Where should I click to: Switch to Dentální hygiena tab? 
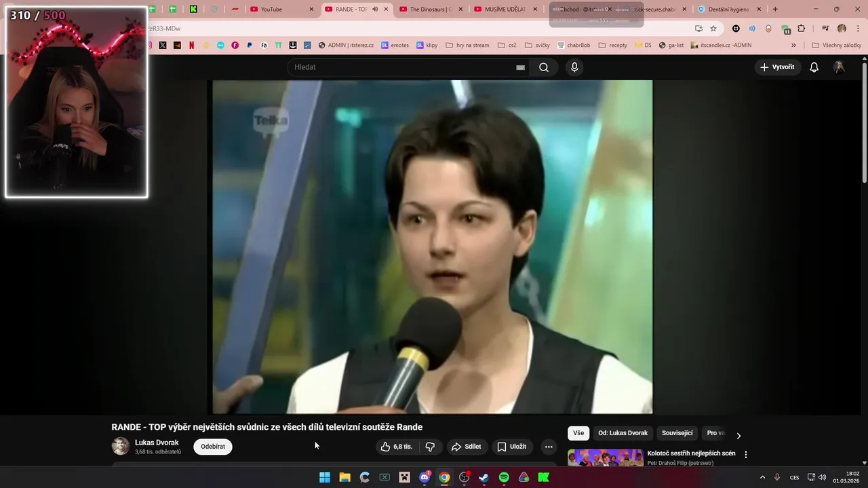[x=729, y=9]
